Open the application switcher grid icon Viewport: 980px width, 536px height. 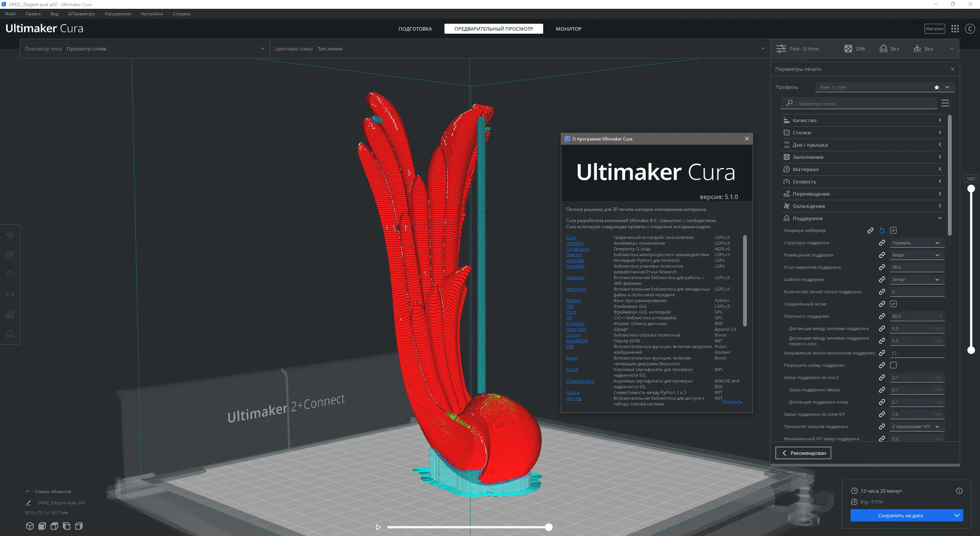[x=955, y=29]
